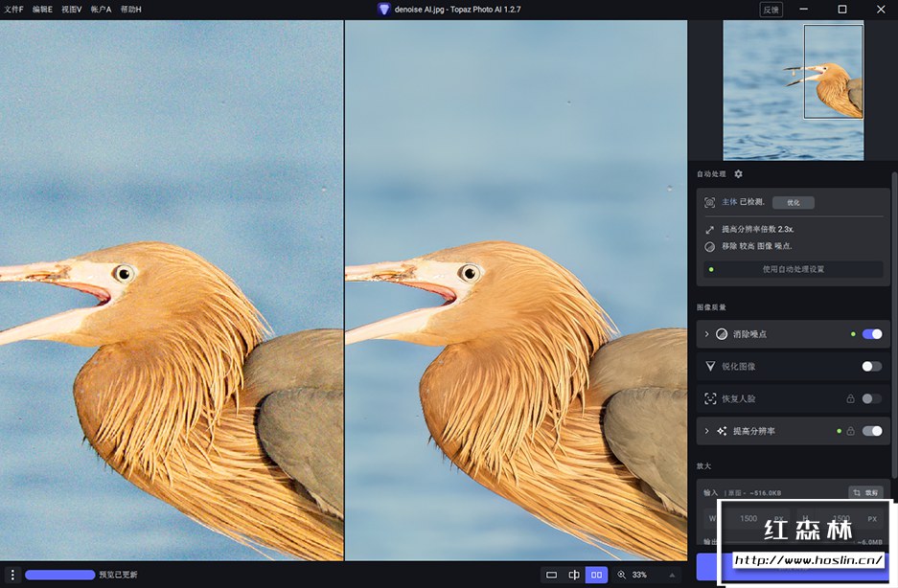Expand the 消除噪点 settings chevron
The width and height of the screenshot is (898, 588).
pos(707,334)
